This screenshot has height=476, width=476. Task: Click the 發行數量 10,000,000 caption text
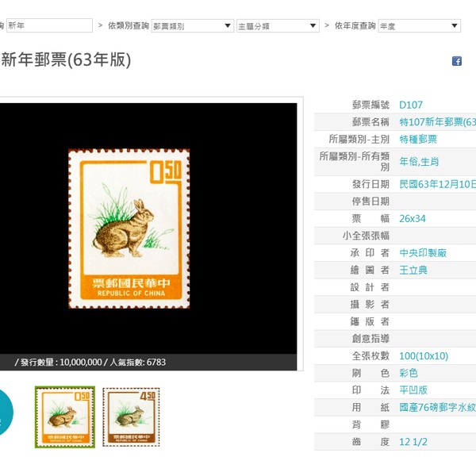61,363
